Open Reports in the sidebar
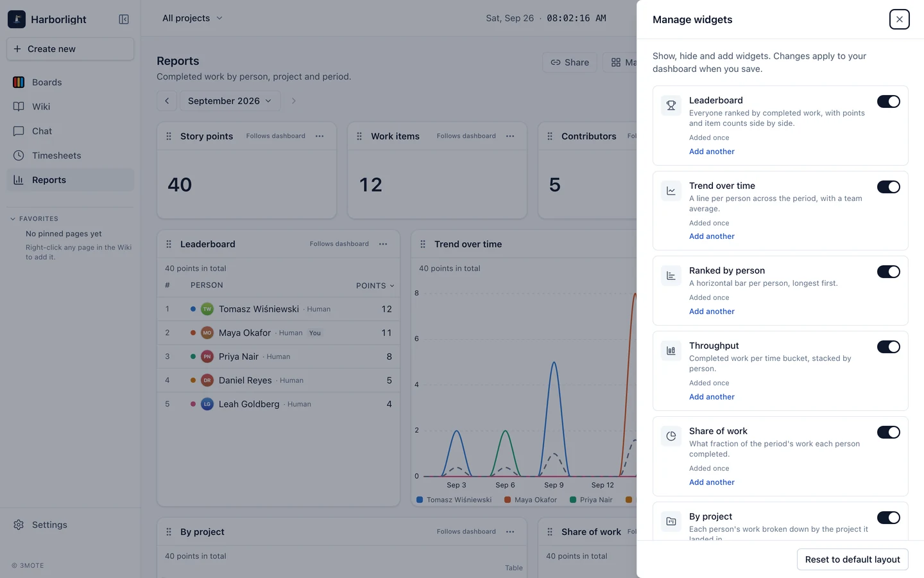This screenshot has width=924, height=578. coord(71,180)
